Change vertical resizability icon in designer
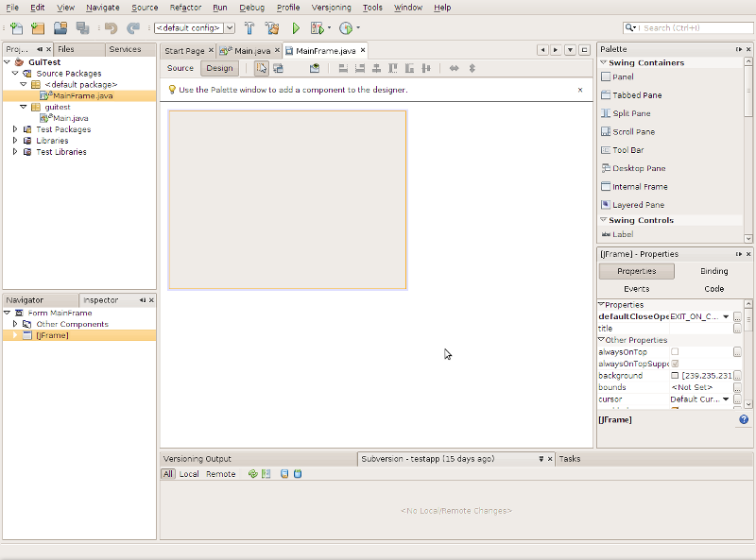The image size is (756, 560). [x=472, y=68]
